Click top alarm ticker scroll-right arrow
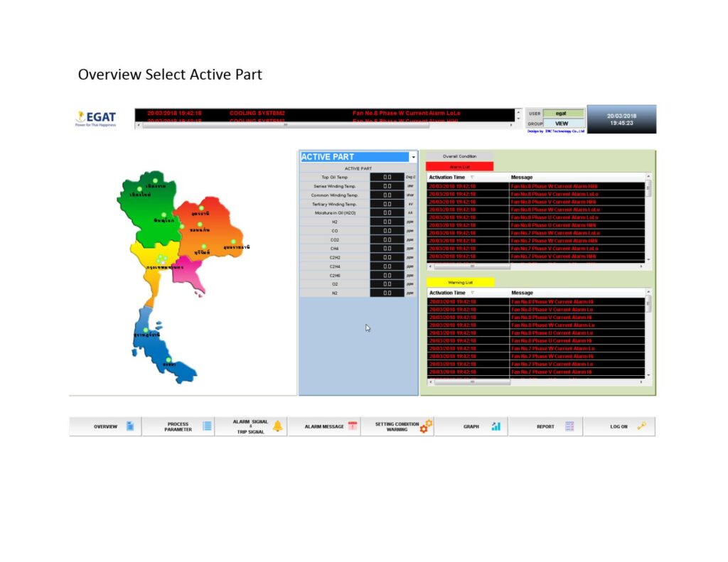This screenshot has width=728, height=562. coord(511,125)
